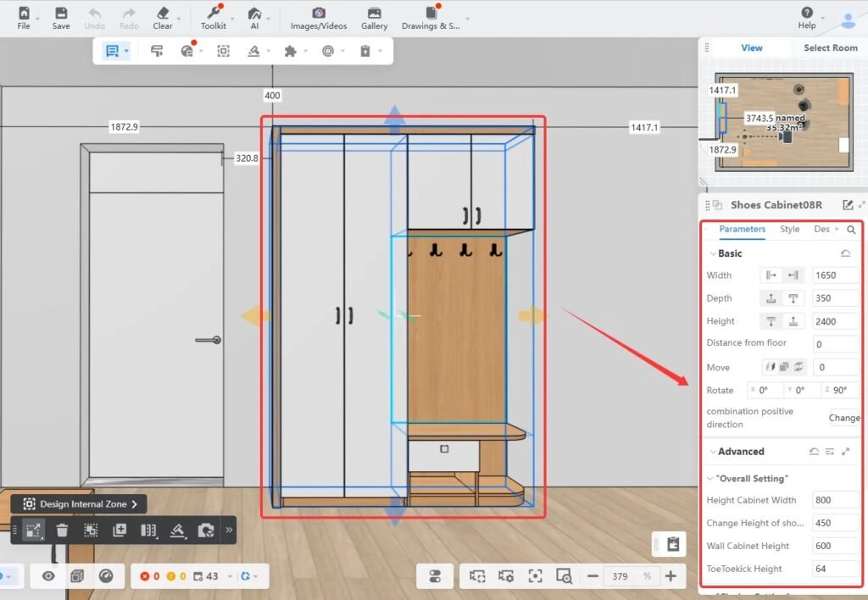Click the paint roller icon
The image size is (868, 600).
[157, 51]
